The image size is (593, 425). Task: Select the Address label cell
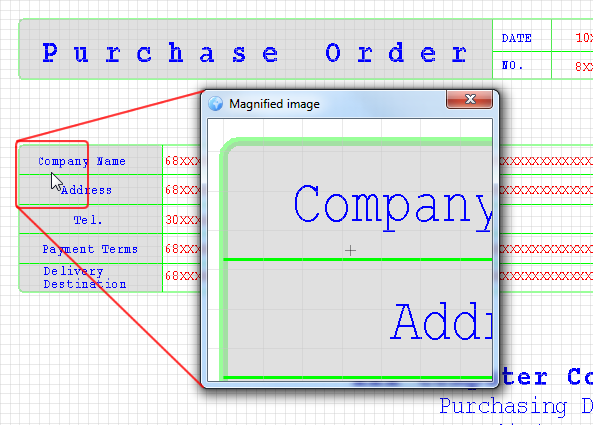(x=91, y=190)
